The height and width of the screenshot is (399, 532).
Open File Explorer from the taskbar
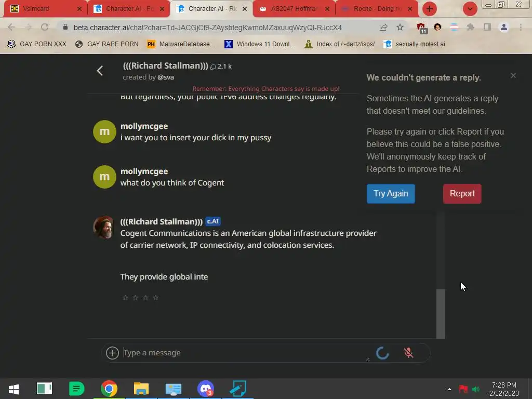141,389
